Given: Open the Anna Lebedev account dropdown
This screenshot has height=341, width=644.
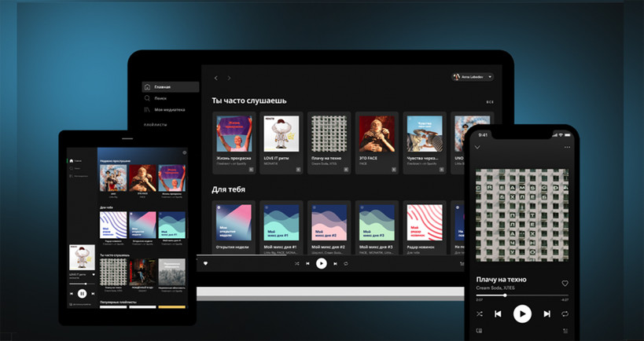Looking at the screenshot, I should pos(473,77).
